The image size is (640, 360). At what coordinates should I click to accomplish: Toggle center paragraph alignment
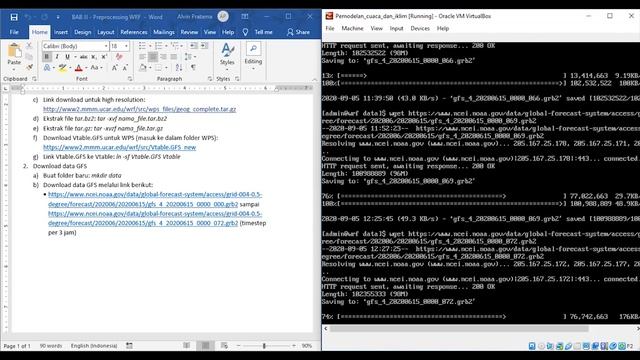[x=153, y=57]
